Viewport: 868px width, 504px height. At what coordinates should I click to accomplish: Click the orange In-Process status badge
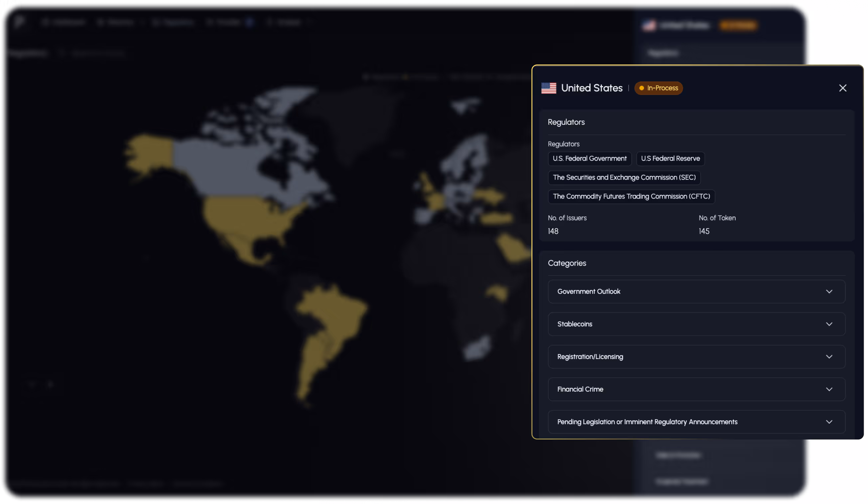click(658, 88)
